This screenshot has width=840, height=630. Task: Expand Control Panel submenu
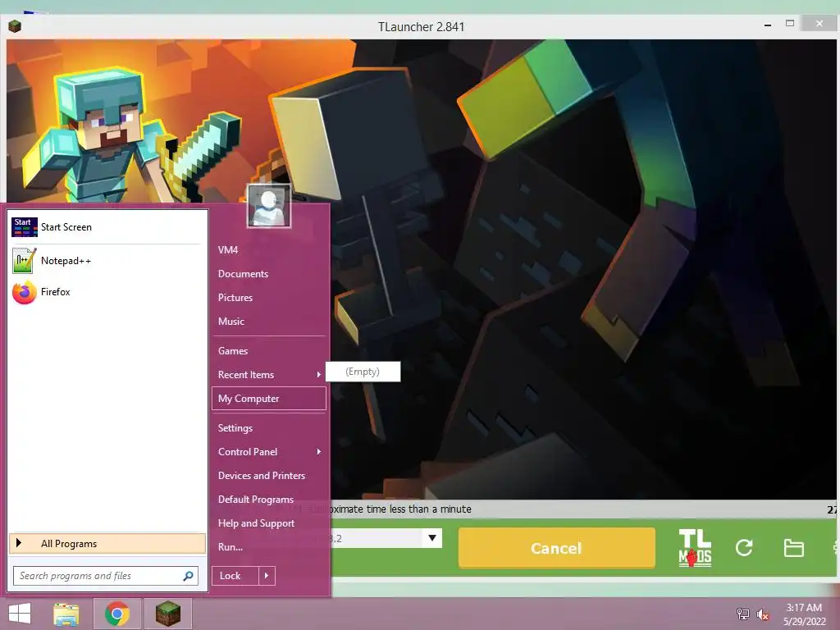coord(269,452)
